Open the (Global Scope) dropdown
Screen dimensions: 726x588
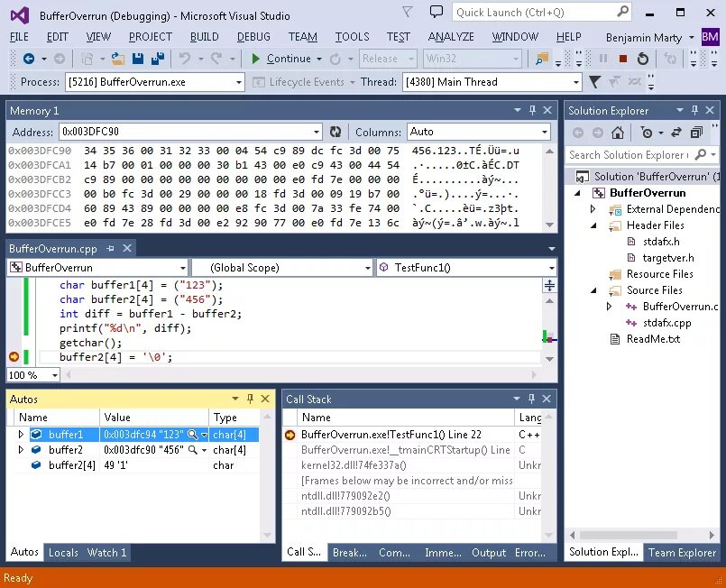pos(368,268)
